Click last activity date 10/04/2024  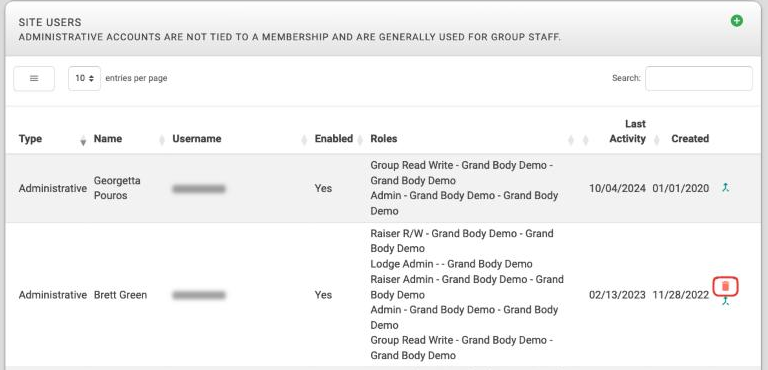[x=617, y=188]
